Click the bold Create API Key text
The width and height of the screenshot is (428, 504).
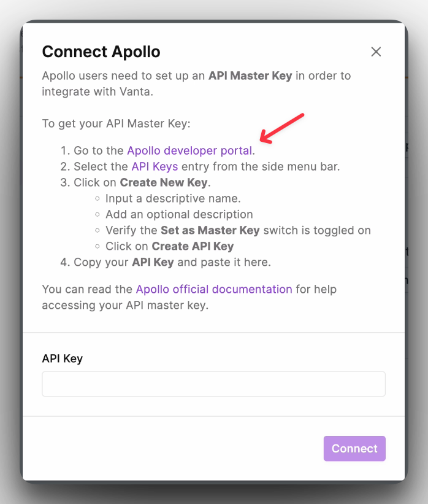[x=193, y=246]
